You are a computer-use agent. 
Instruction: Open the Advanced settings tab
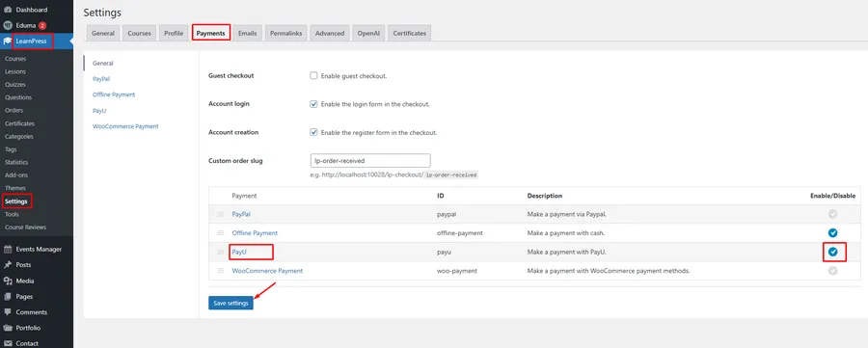click(x=330, y=33)
